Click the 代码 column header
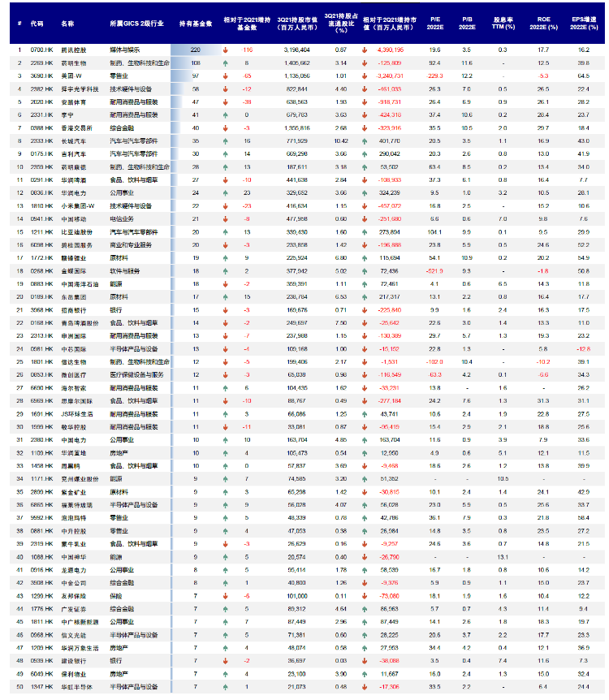Image resolution: width=609 pixels, height=700 pixels. point(37,24)
